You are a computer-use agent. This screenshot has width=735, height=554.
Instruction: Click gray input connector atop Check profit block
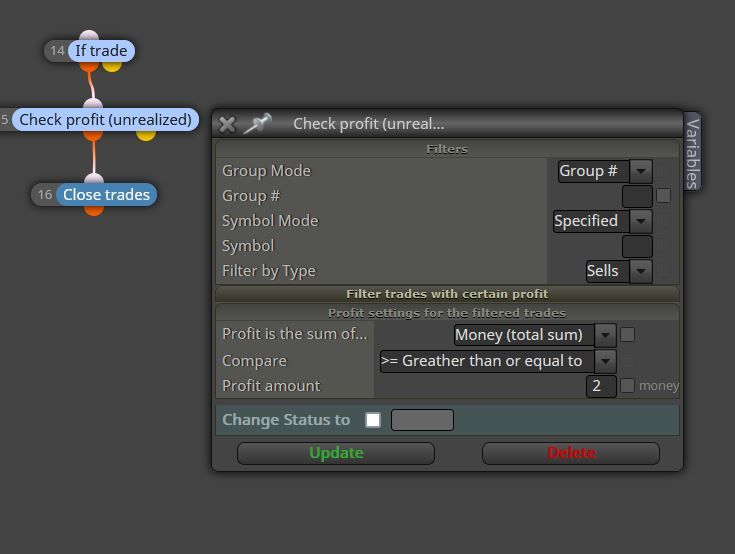pos(93,104)
